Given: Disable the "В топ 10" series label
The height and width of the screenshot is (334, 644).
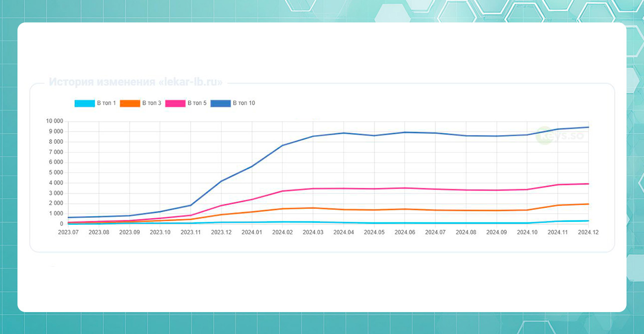Looking at the screenshot, I should pyautogui.click(x=244, y=103).
